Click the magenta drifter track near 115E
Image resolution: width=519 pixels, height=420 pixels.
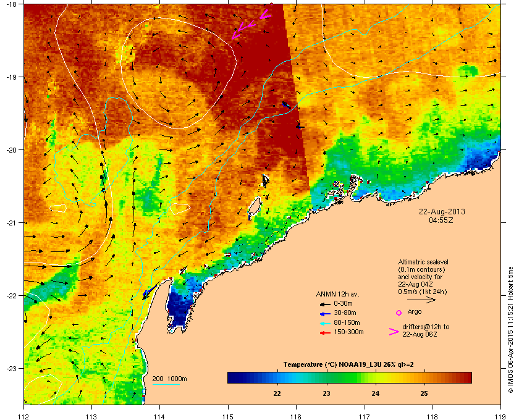click(251, 25)
